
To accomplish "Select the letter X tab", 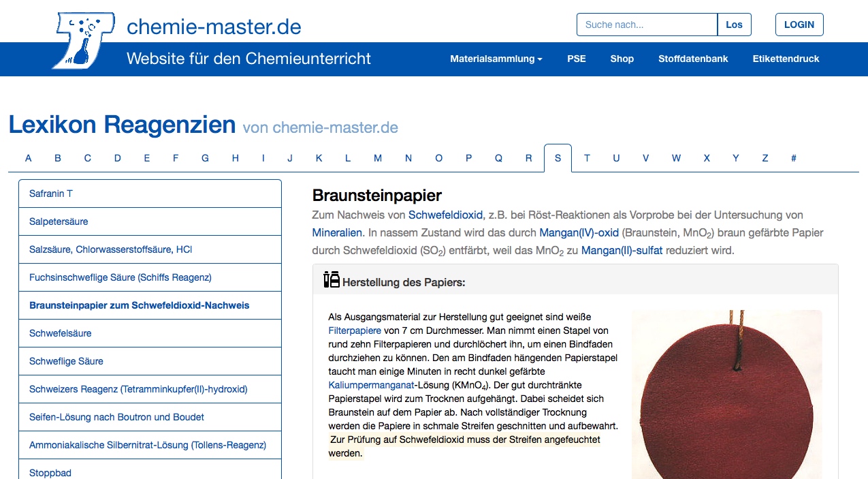I will (x=707, y=158).
